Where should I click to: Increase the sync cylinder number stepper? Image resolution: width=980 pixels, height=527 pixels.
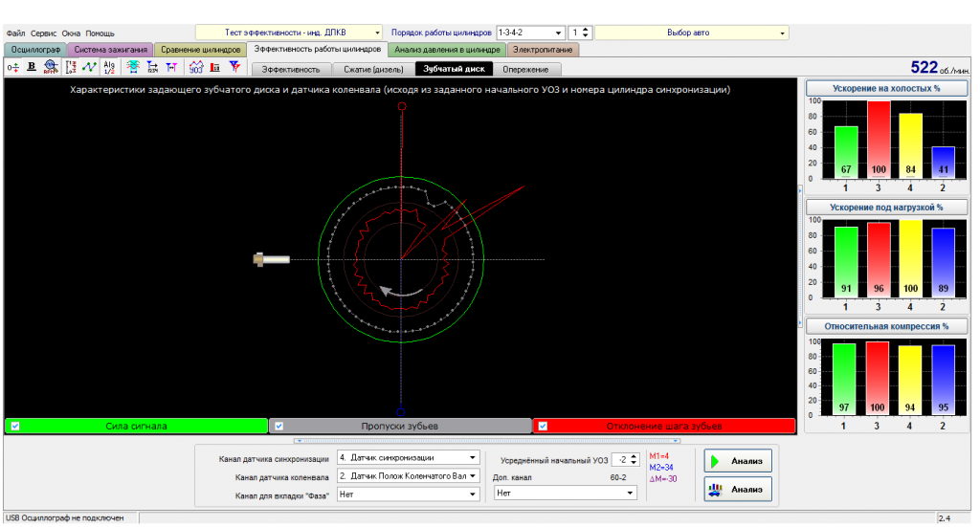[x=586, y=30]
